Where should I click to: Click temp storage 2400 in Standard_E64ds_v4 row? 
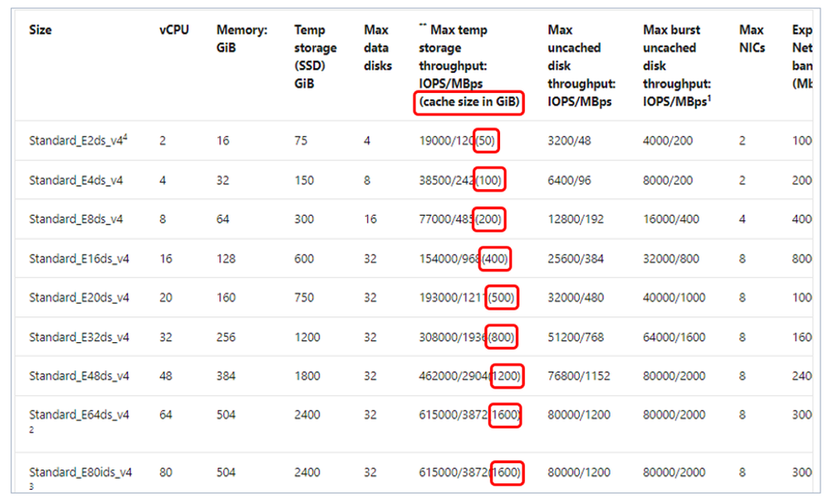pos(307,414)
